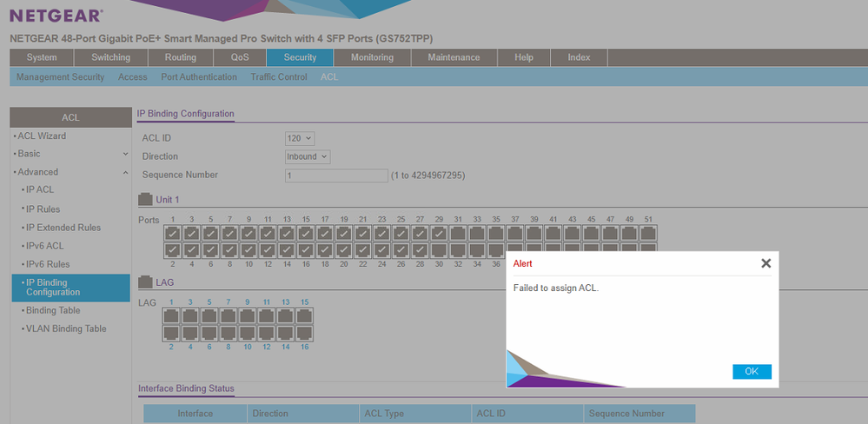Select the ACL submenu link

pos(329,77)
